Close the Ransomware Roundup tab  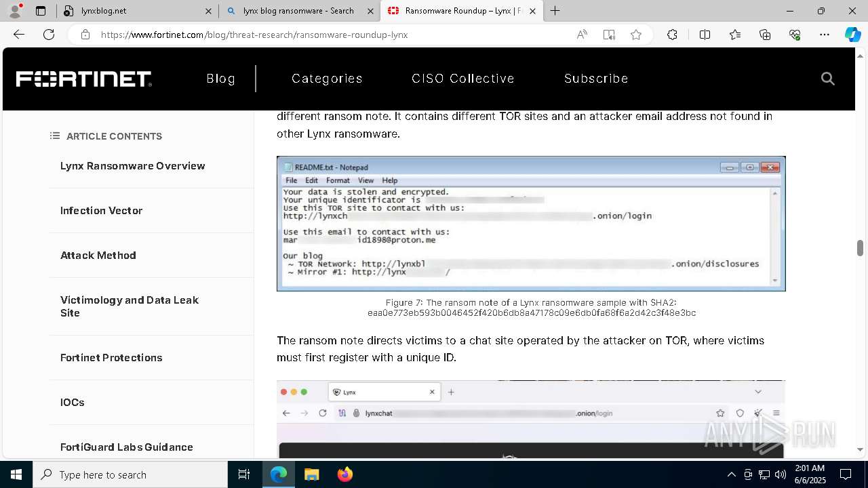click(532, 11)
